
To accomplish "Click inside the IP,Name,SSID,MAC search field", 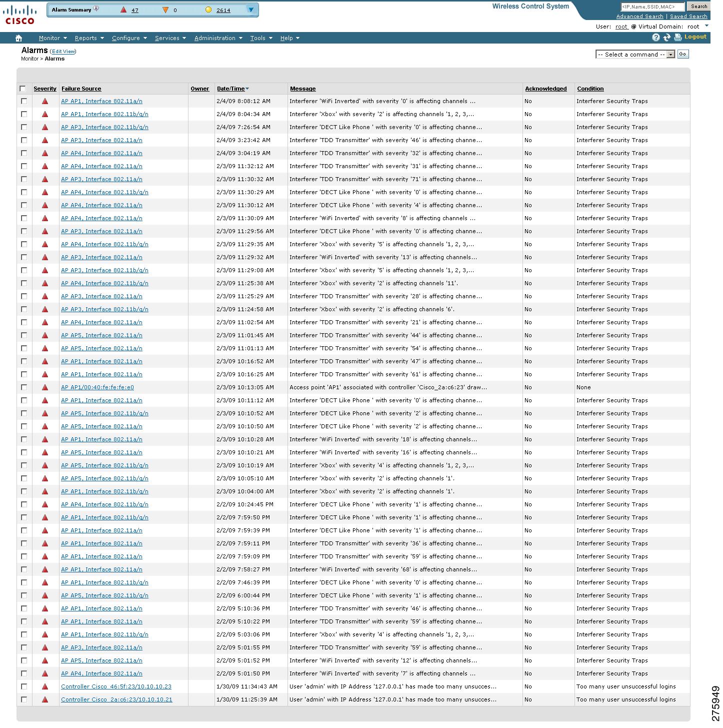I will click(652, 7).
